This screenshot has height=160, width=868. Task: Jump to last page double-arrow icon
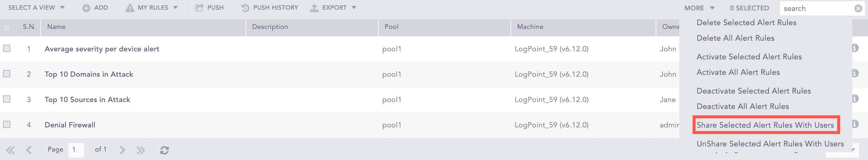(141, 150)
